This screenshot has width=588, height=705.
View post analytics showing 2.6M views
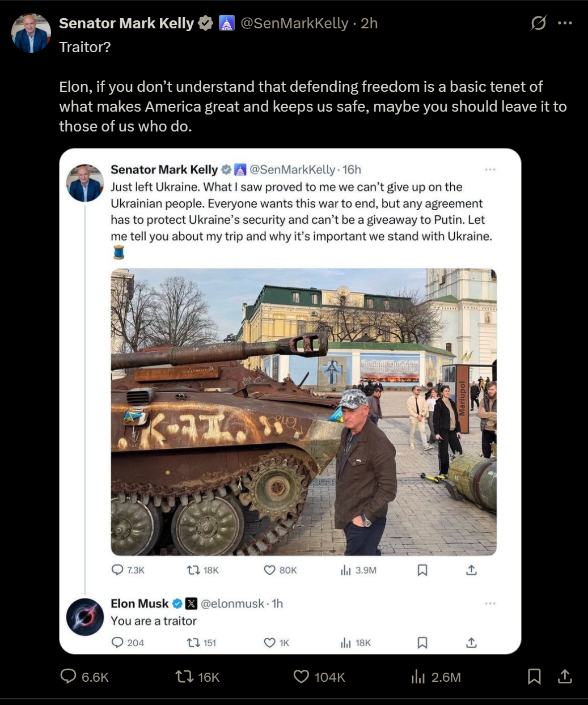click(x=435, y=677)
